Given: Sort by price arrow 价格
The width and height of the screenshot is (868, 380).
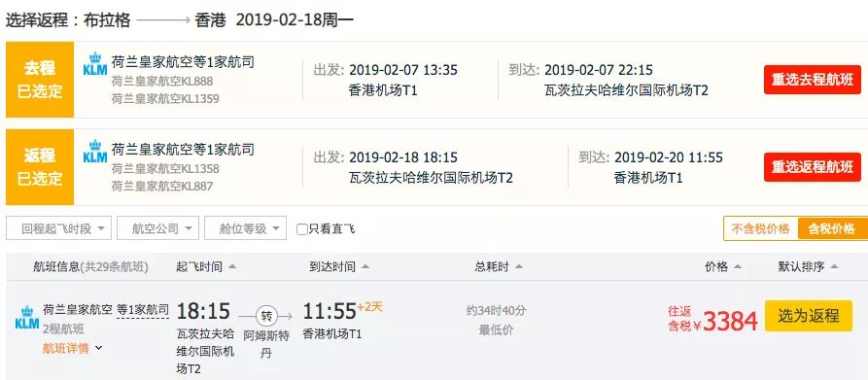Looking at the screenshot, I should click(738, 267).
